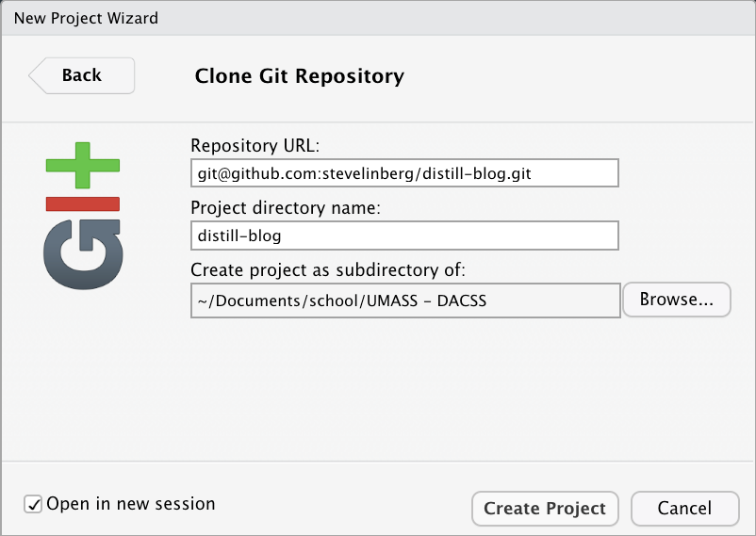Click the 'Open in new session' label text

[131, 504]
